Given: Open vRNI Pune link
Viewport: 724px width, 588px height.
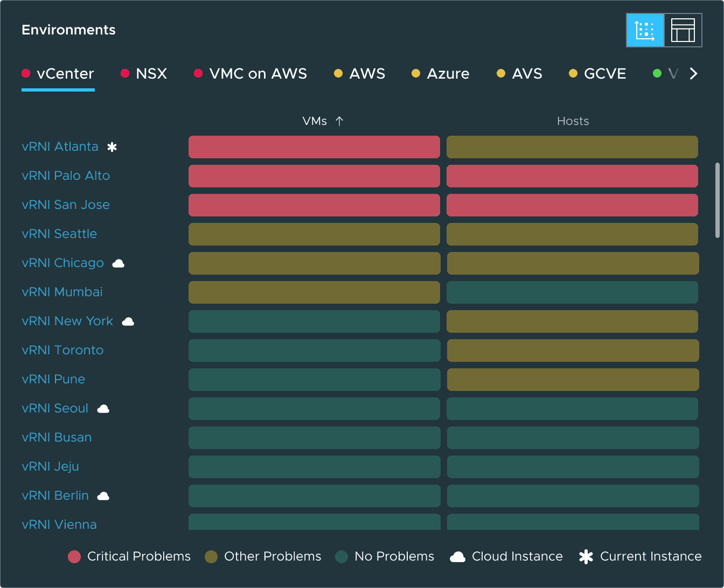Looking at the screenshot, I should click(53, 379).
